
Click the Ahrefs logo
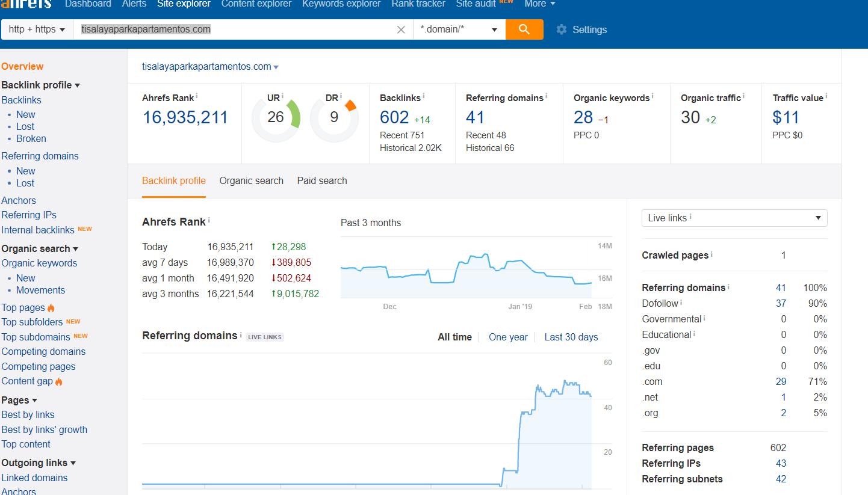click(26, 4)
